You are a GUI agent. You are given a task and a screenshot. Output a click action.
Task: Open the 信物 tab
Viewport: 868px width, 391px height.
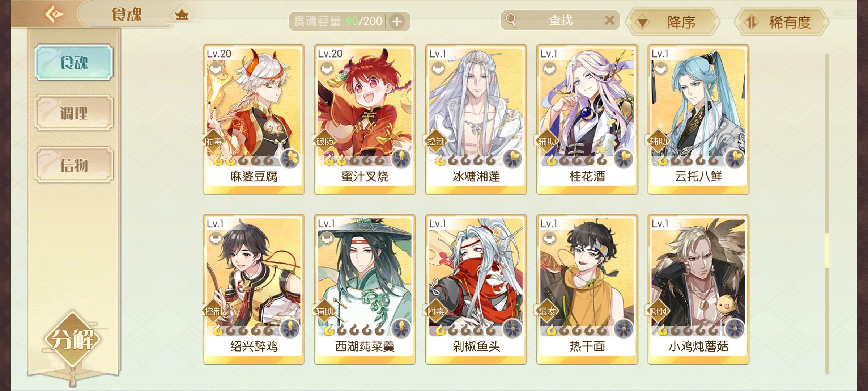click(74, 165)
